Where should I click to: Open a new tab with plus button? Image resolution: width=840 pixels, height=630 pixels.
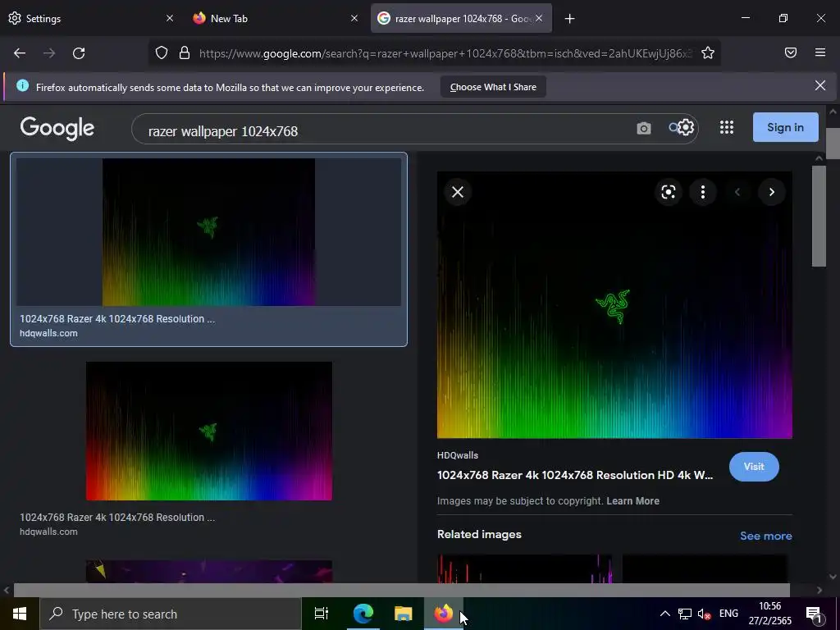pyautogui.click(x=569, y=19)
